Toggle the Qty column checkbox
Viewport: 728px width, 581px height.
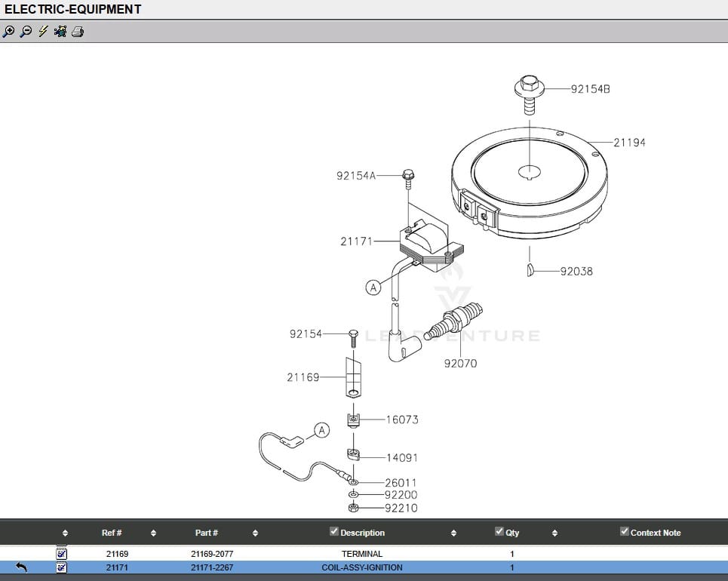(499, 532)
